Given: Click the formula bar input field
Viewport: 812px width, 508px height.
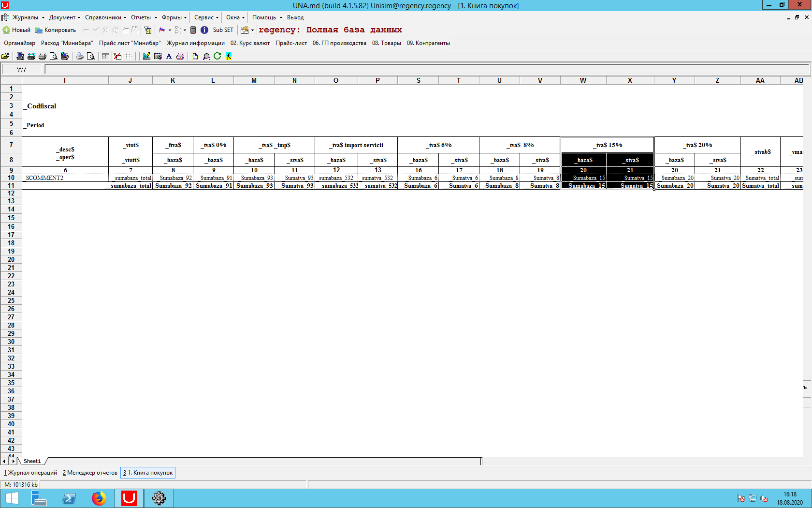Looking at the screenshot, I should click(x=427, y=69).
